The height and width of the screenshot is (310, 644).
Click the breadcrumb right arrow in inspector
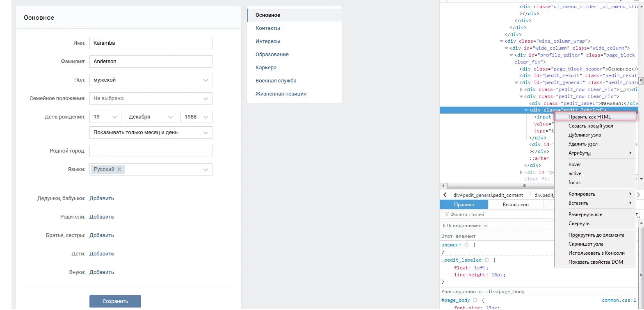638,194
